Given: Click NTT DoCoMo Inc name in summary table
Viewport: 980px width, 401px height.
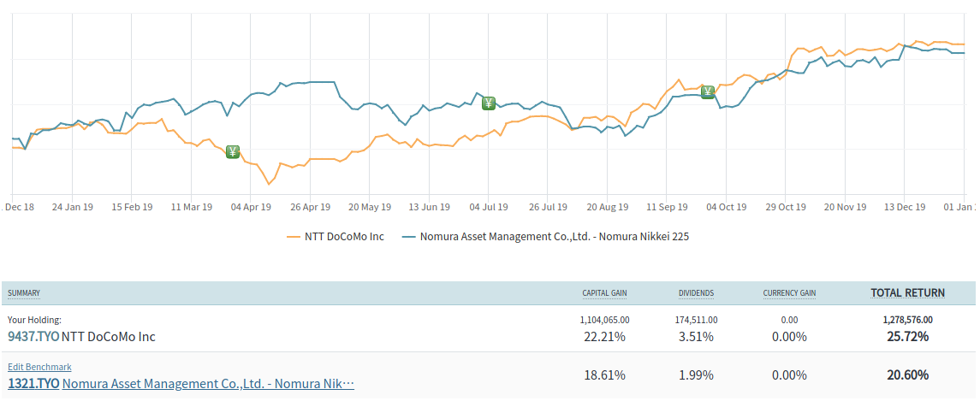Looking at the screenshot, I should (x=109, y=337).
